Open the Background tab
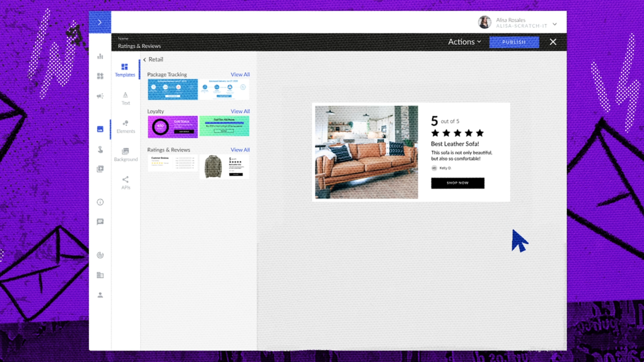The width and height of the screenshot is (644, 362). coord(125,155)
